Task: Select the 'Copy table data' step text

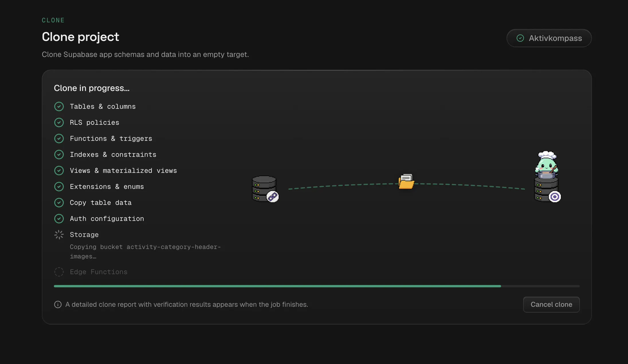Action: (101, 203)
